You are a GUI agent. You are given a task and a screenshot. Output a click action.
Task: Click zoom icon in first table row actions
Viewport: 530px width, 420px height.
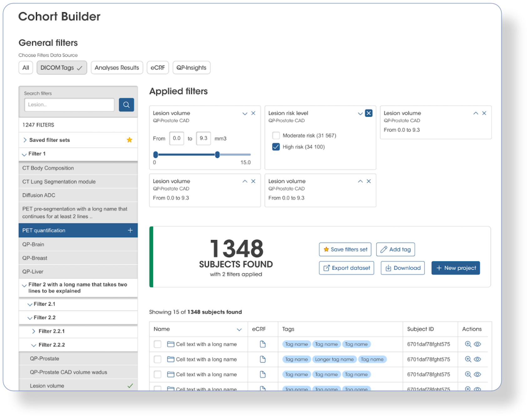(468, 344)
